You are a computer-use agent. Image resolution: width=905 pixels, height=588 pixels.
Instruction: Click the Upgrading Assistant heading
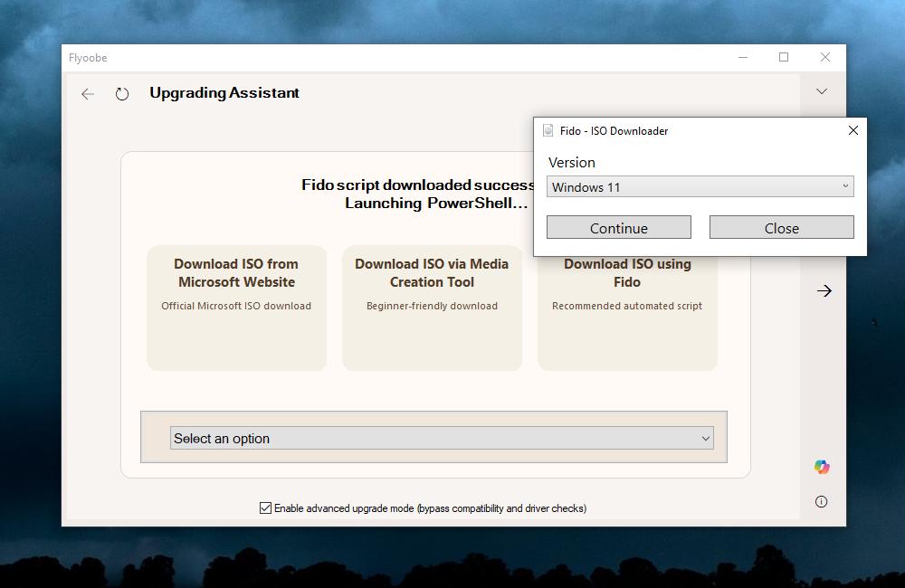224,93
